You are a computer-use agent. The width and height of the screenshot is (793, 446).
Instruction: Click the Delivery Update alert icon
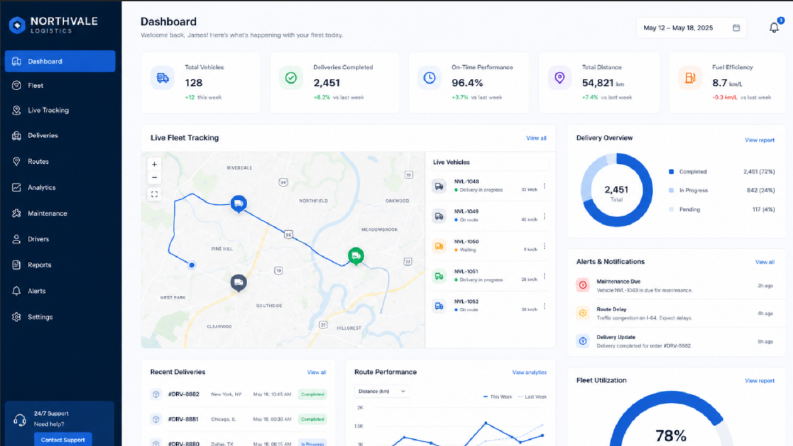[583, 341]
